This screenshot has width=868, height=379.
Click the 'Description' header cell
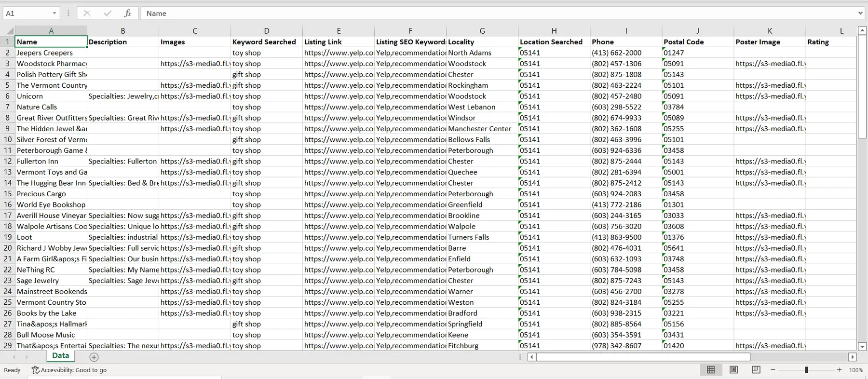pyautogui.click(x=123, y=42)
